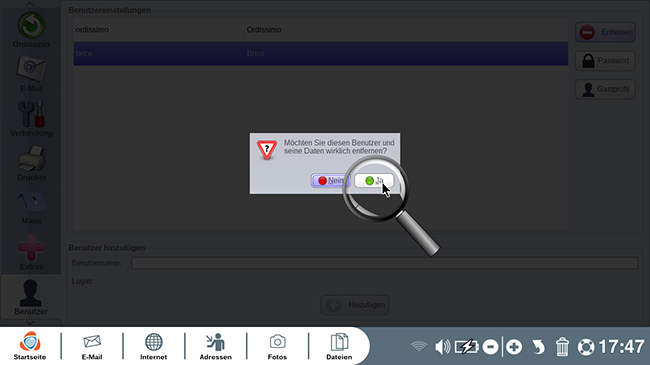
Task: Open the Dateien files icon
Action: 339,346
